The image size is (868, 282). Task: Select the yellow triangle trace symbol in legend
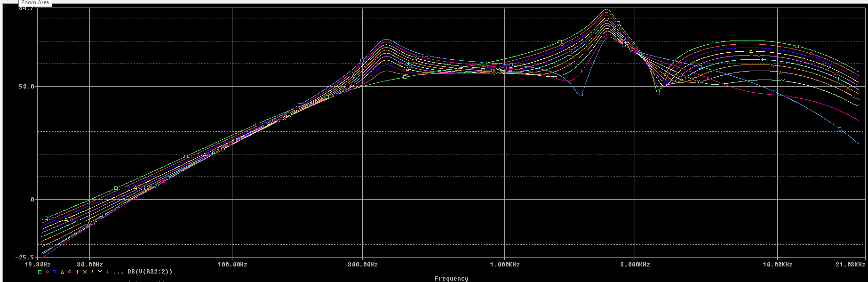click(x=62, y=272)
